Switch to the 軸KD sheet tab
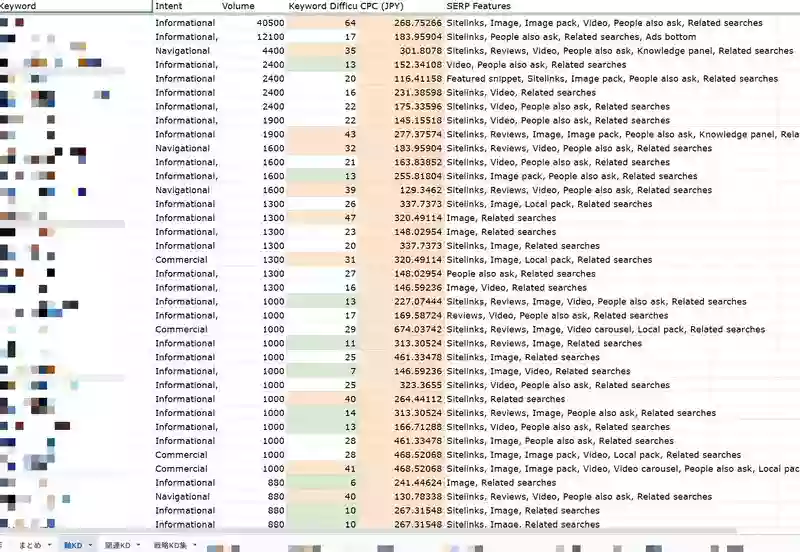 pos(72,545)
